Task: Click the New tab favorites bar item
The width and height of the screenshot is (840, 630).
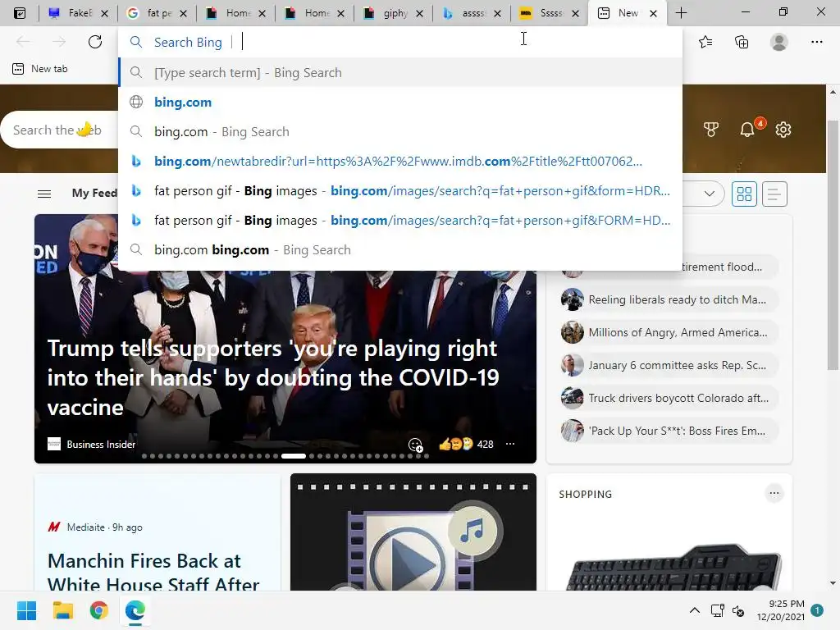Action: pos(40,69)
